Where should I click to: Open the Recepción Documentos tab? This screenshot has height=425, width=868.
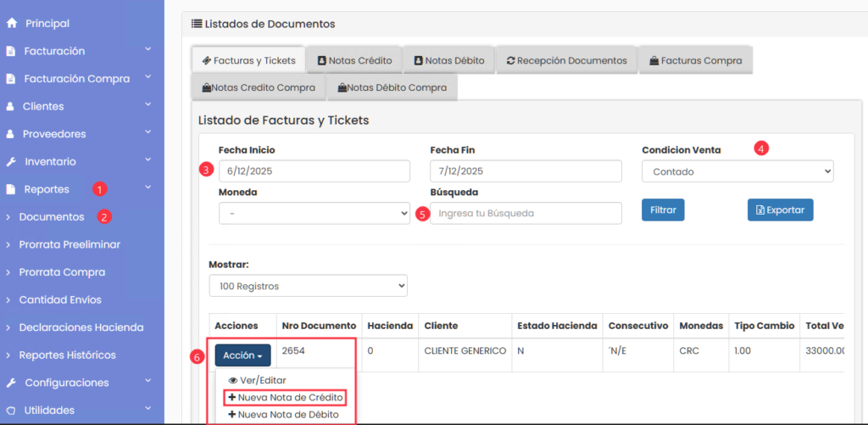pyautogui.click(x=566, y=61)
